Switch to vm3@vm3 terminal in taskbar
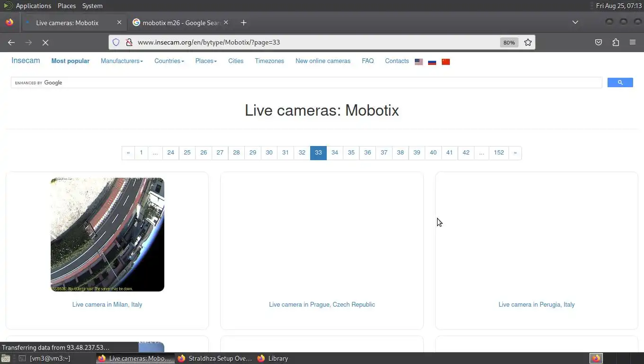The height and width of the screenshot is (364, 644). pyautogui.click(x=45, y=358)
